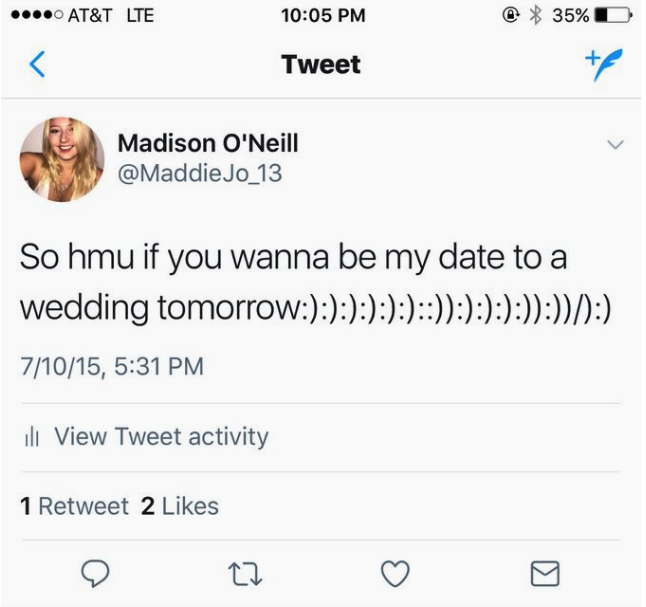Compose a new tweet with feather icon
The height and width of the screenshot is (607, 646).
600,65
